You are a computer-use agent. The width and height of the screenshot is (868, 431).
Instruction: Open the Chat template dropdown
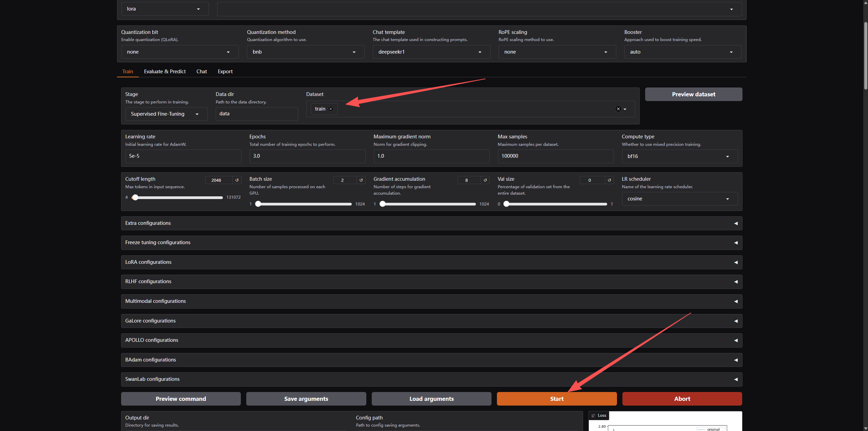point(431,52)
